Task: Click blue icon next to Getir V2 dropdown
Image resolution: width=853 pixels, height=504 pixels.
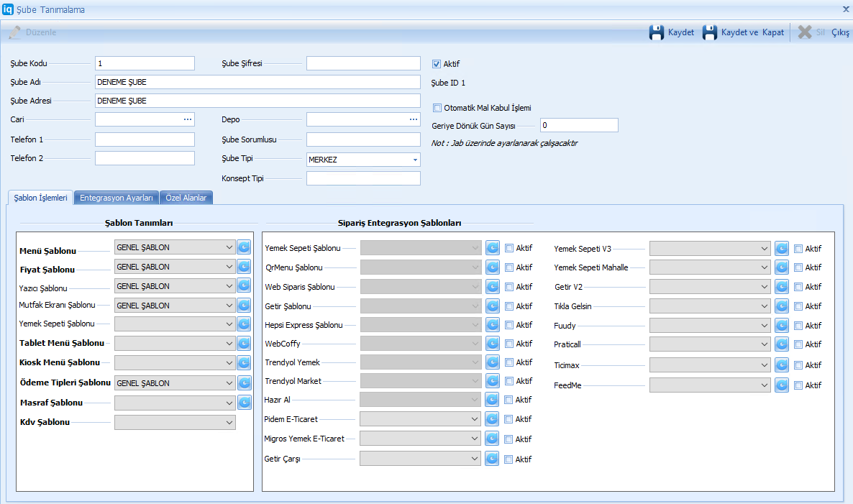Action: [782, 287]
